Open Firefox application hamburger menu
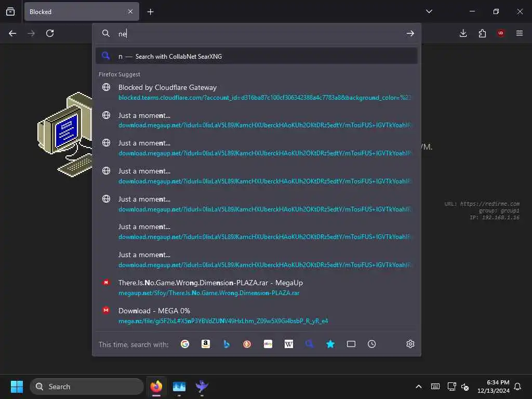The image size is (532, 399). (x=520, y=33)
